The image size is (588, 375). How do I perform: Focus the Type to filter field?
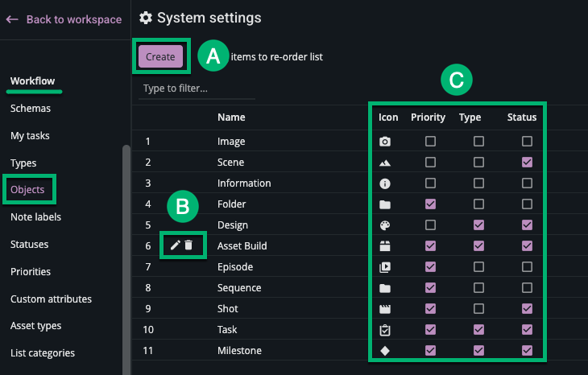tap(197, 89)
